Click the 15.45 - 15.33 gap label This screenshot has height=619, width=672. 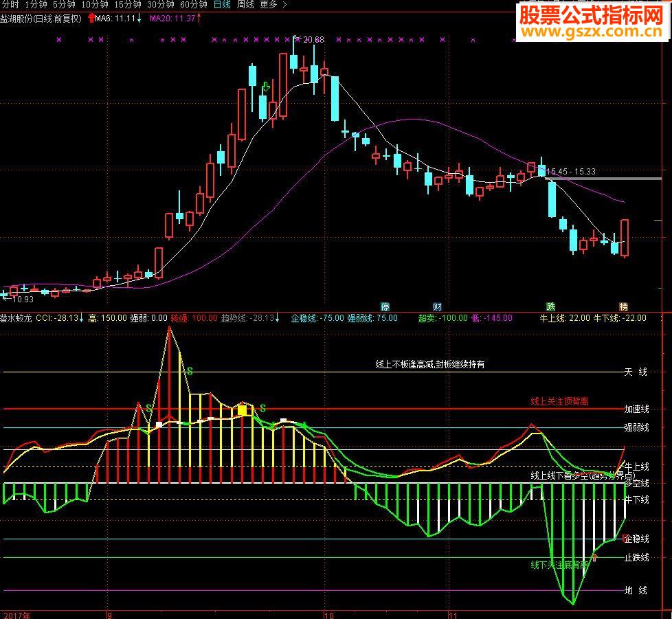click(571, 171)
